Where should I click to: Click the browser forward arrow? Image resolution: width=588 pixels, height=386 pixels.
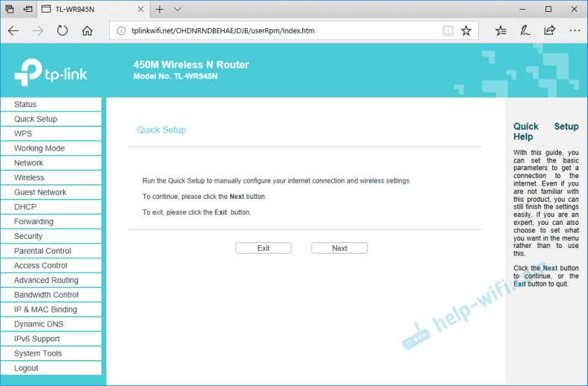[x=38, y=31]
